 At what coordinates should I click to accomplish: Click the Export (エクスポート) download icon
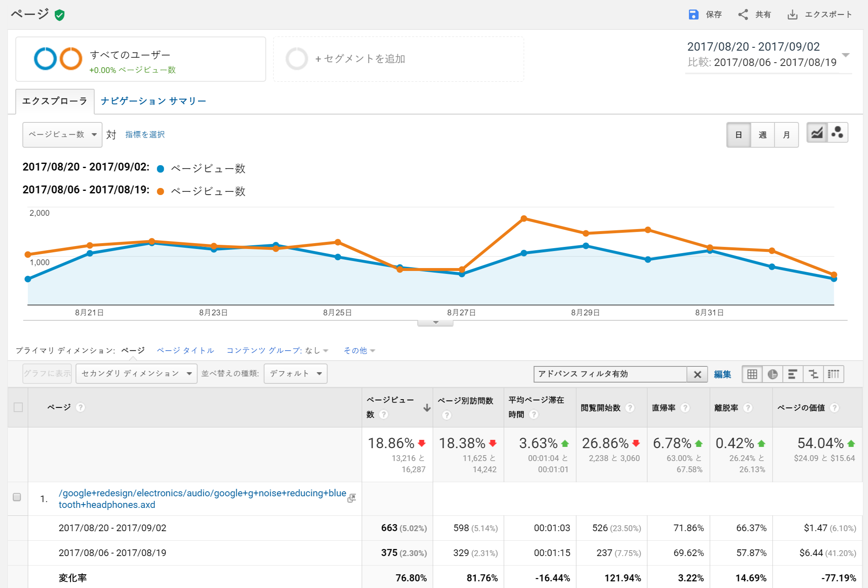pyautogui.click(x=792, y=15)
